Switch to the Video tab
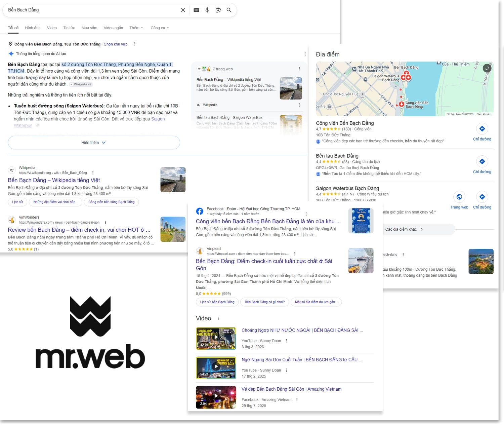The width and height of the screenshot is (504, 425). 52,28
